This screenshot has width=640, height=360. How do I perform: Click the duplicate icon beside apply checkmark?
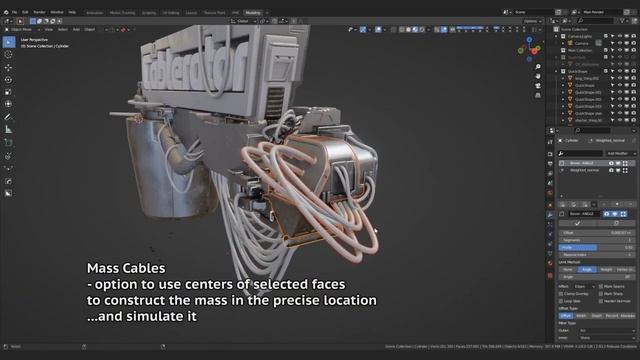point(616,223)
